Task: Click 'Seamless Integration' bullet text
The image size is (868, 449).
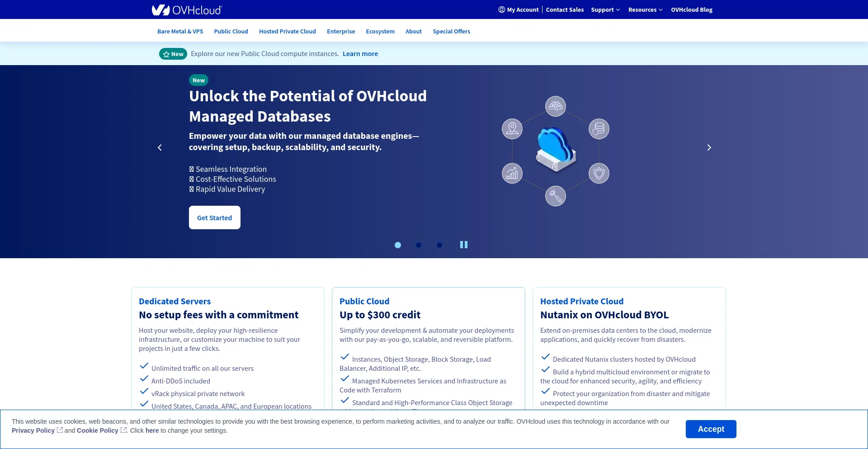Action: coord(231,169)
